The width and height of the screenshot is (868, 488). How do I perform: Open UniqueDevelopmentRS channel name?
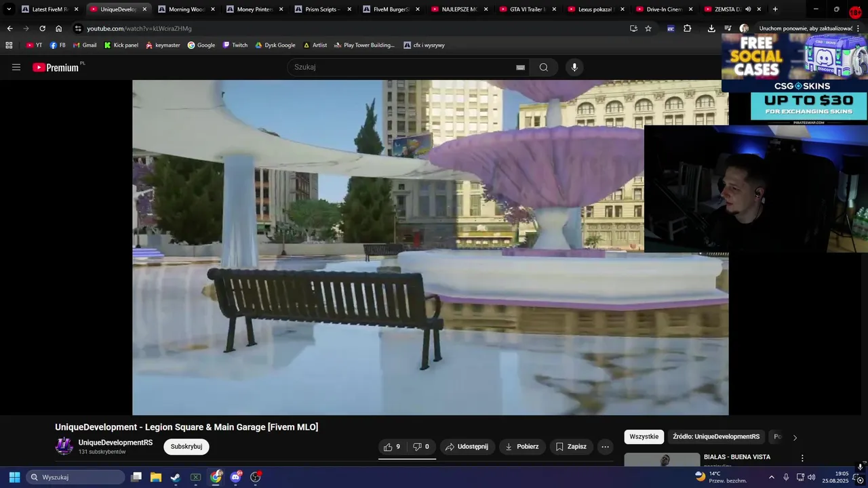click(115, 443)
